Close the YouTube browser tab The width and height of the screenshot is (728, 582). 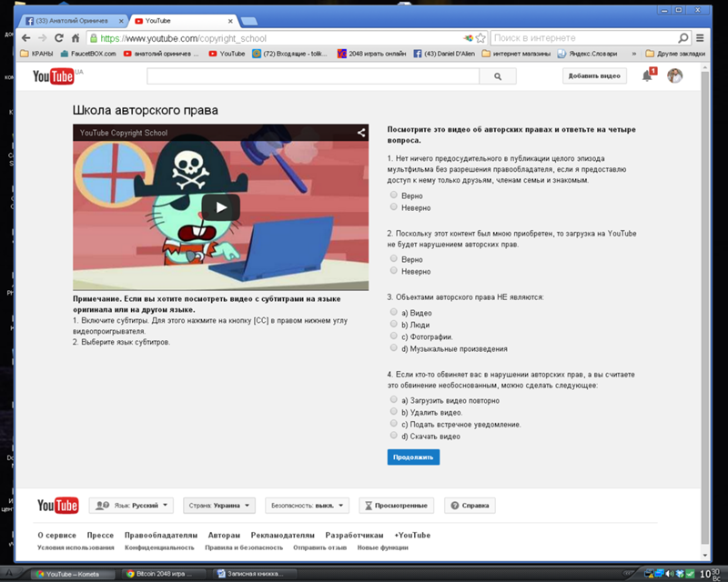(230, 21)
